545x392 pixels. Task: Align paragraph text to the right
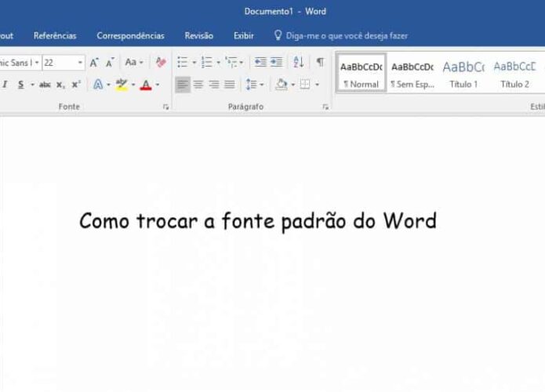(214, 85)
